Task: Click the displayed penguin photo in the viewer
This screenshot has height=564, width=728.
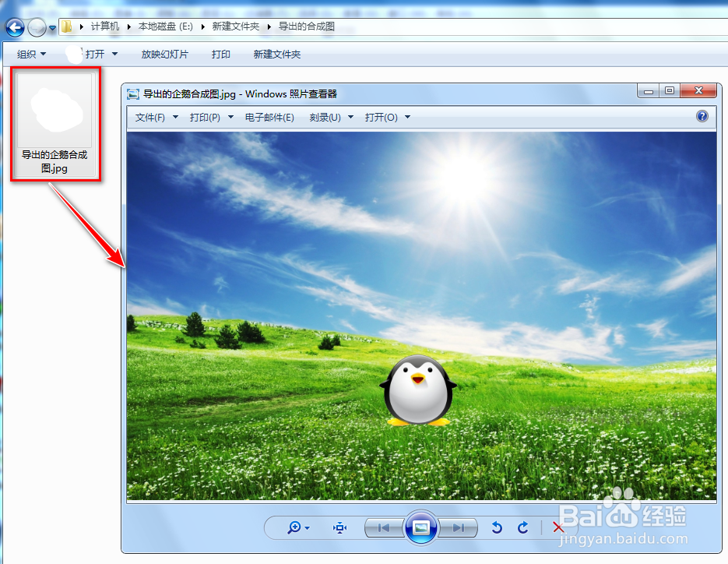Action: coord(421,316)
